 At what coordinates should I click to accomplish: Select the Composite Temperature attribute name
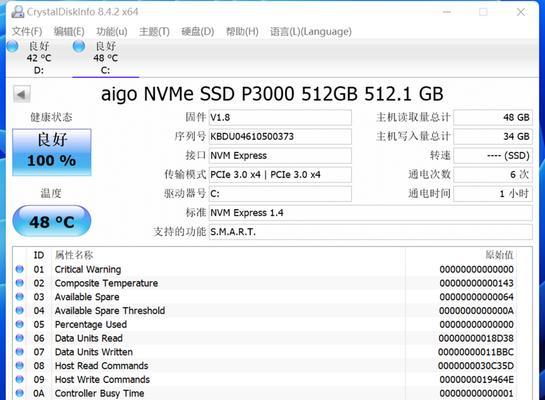pyautogui.click(x=106, y=283)
